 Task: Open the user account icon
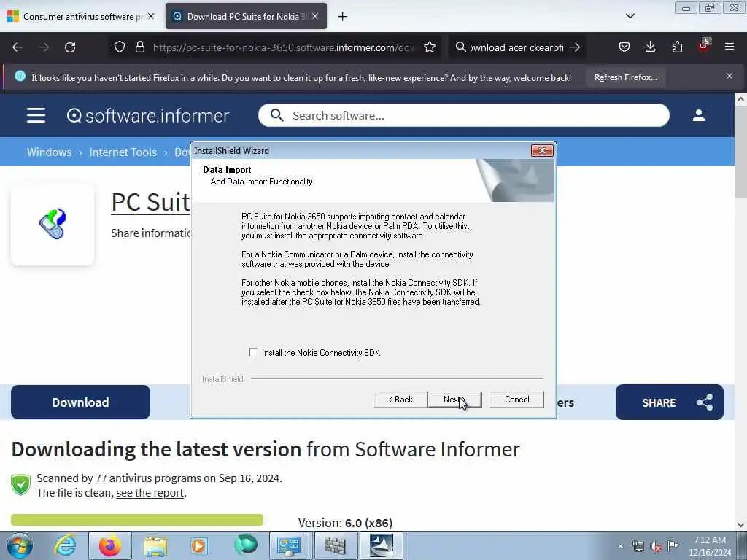699,115
